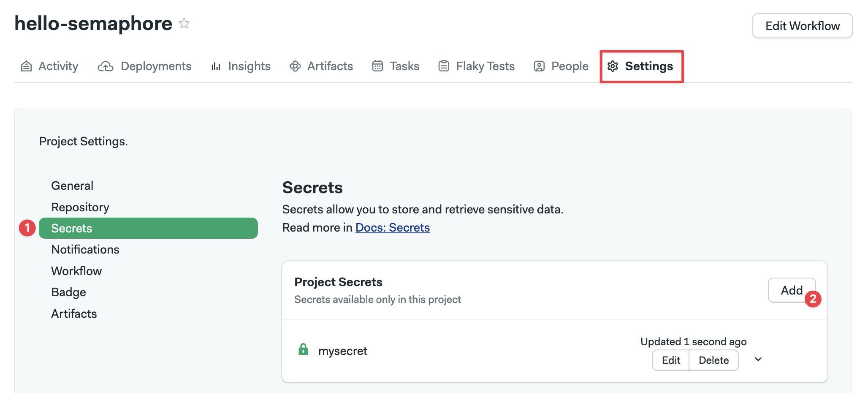Click the Deployments cloud icon
868x393 pixels.
tap(106, 66)
